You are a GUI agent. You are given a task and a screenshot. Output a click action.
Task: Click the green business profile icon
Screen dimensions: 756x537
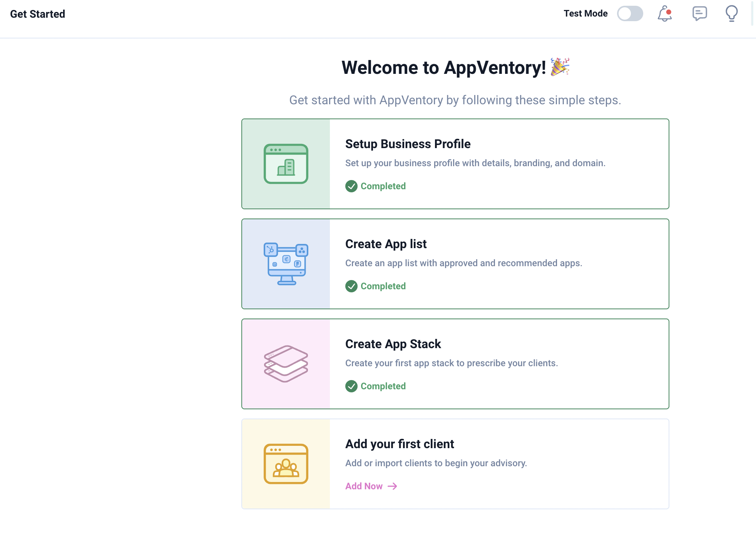pyautogui.click(x=286, y=164)
